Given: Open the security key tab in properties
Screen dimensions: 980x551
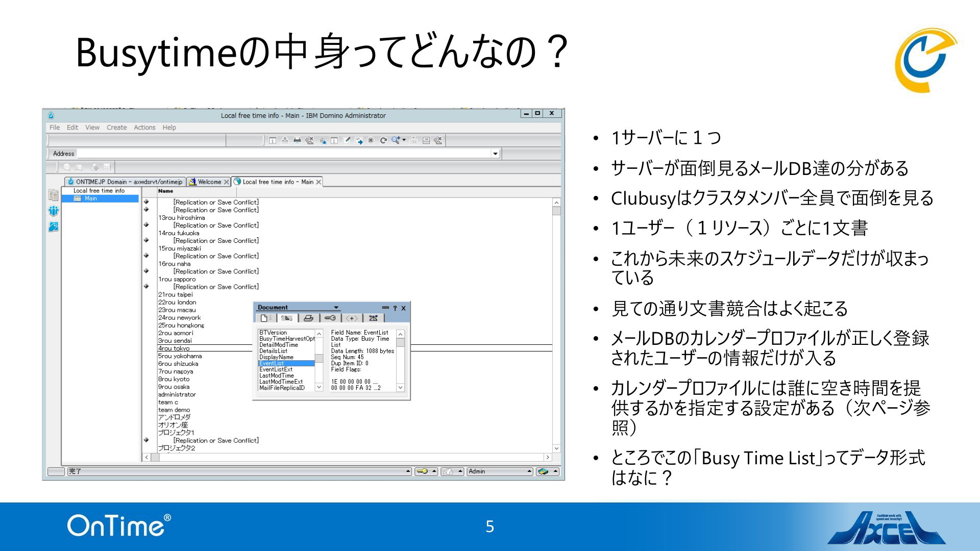Looking at the screenshot, I should tap(330, 318).
